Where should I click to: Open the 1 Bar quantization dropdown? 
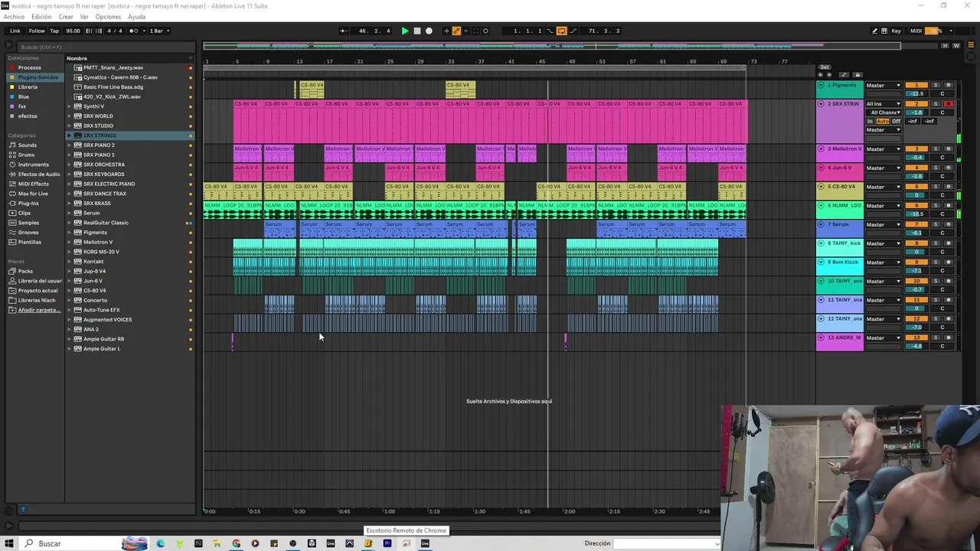point(159,31)
